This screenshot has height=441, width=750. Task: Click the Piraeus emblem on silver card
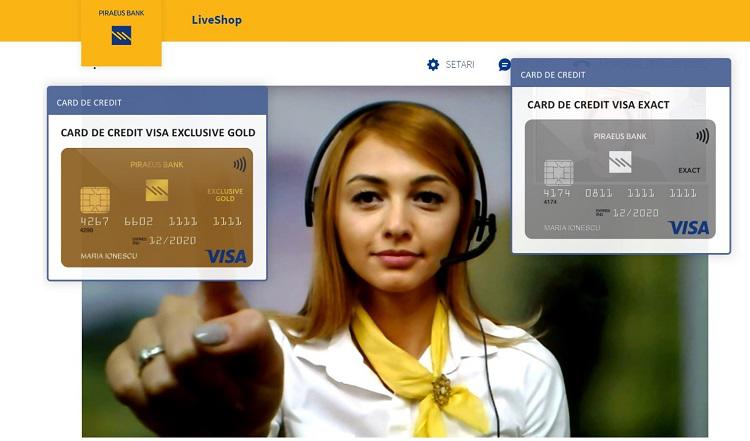620,161
